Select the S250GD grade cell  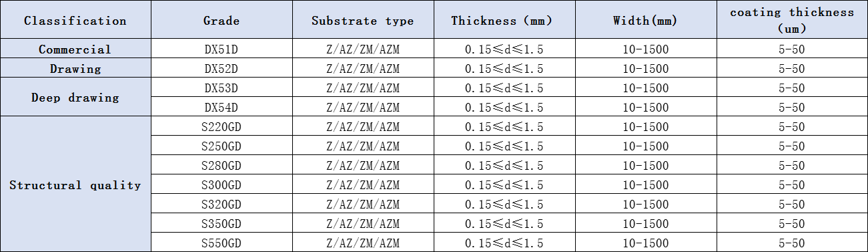point(222,146)
